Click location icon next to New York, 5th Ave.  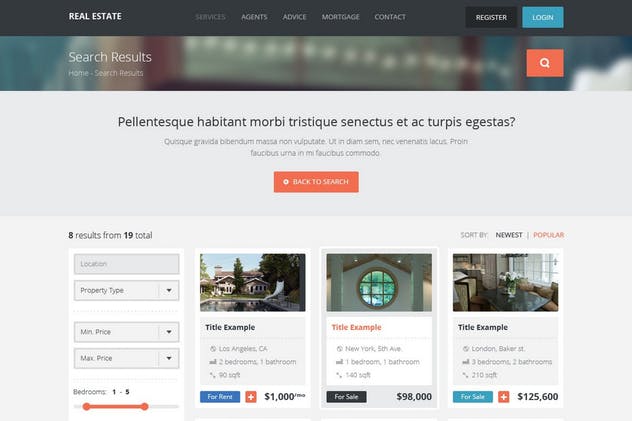339,348
